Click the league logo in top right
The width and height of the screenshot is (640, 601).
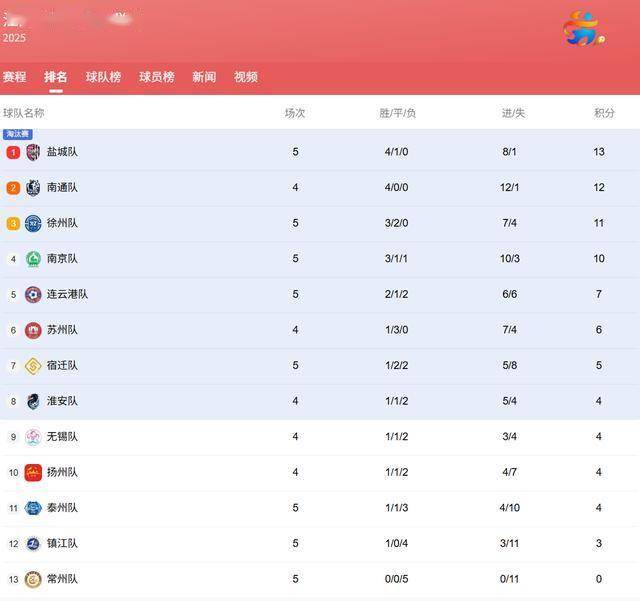pos(581,28)
